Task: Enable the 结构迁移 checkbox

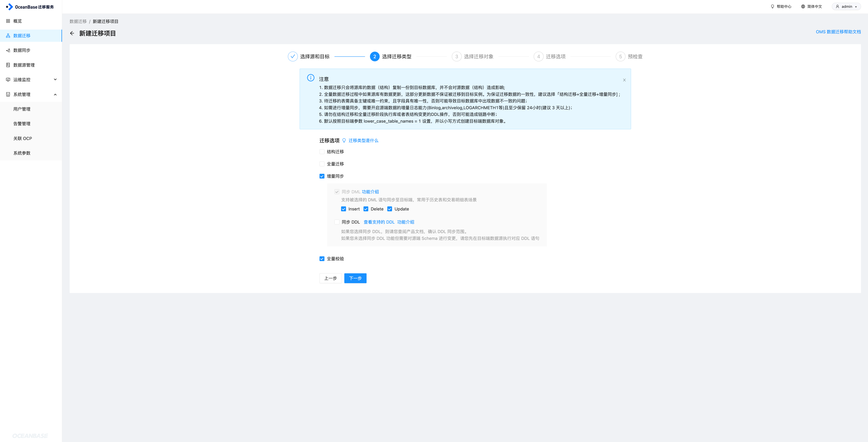Action: (322, 152)
